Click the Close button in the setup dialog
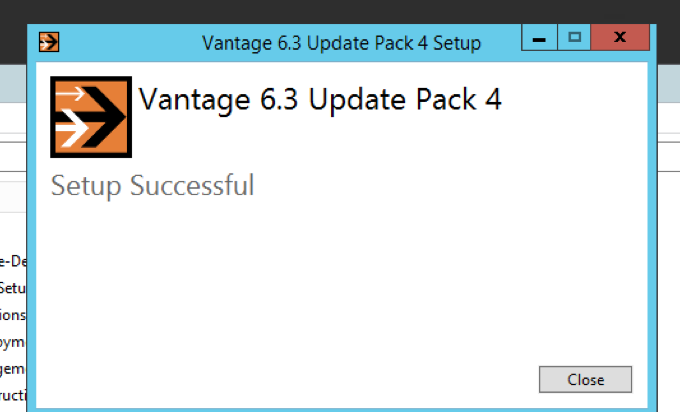680x412 pixels. (x=585, y=379)
